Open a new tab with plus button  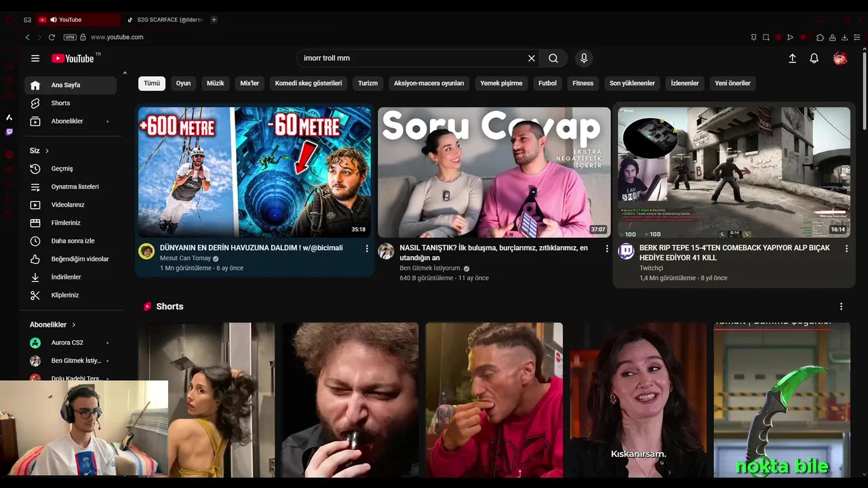(214, 20)
